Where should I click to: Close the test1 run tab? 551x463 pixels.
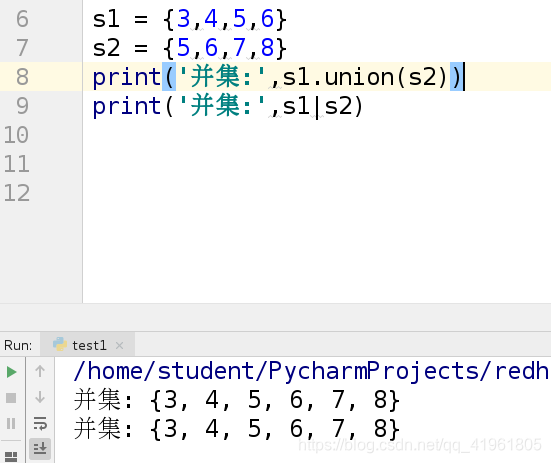click(119, 345)
